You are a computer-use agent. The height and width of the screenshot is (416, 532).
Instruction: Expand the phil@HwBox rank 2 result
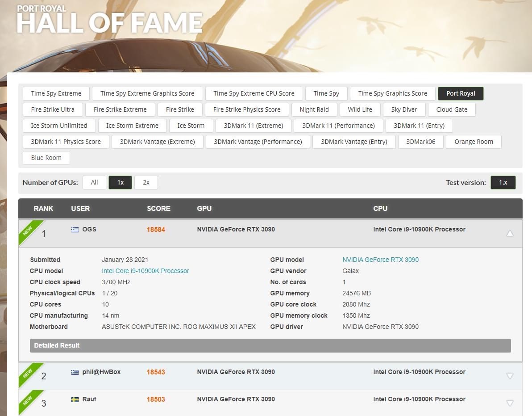[510, 376]
